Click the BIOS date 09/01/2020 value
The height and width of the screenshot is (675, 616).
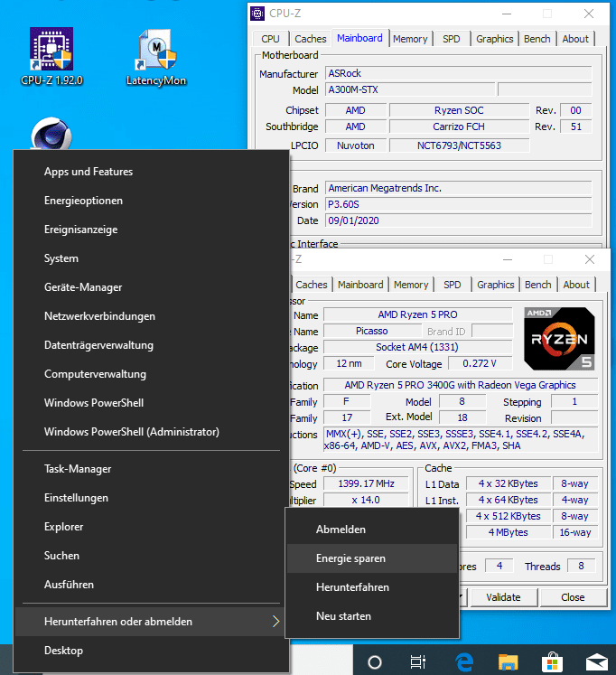point(459,220)
